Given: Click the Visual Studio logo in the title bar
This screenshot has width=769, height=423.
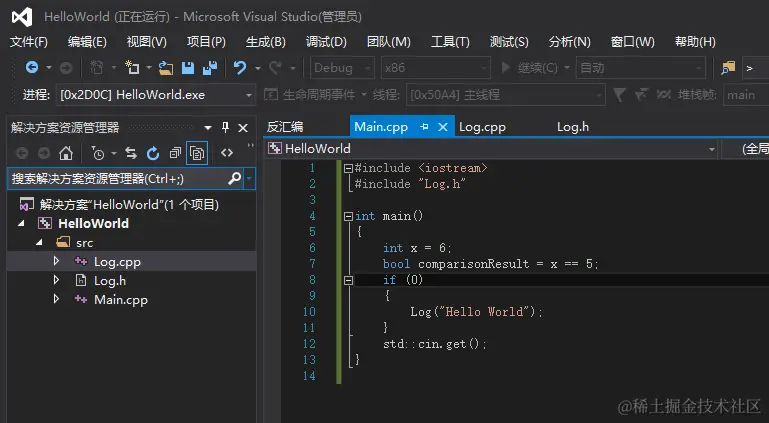Looking at the screenshot, I should (22, 17).
